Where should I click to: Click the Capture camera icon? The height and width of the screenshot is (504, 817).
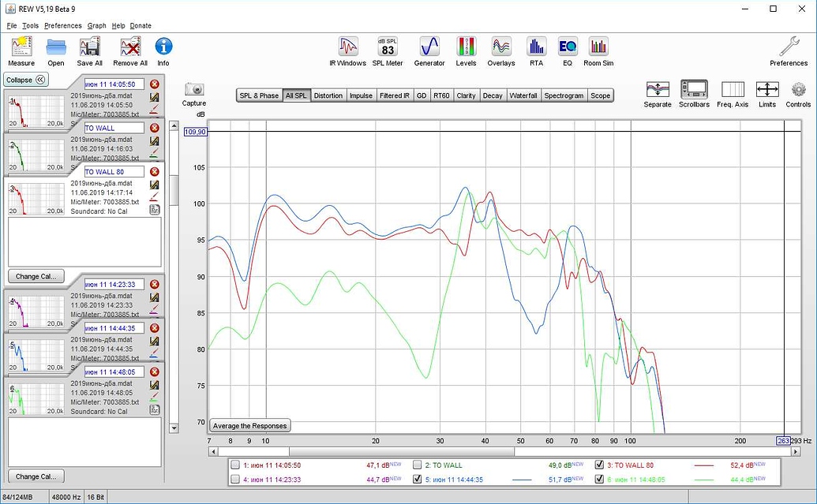pyautogui.click(x=193, y=90)
